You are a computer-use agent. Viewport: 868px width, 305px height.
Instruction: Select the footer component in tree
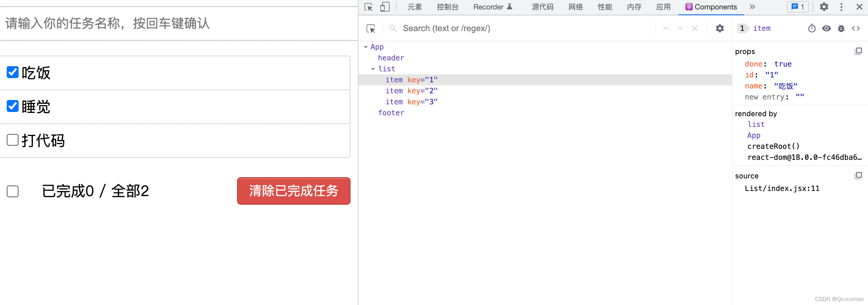[x=391, y=113]
